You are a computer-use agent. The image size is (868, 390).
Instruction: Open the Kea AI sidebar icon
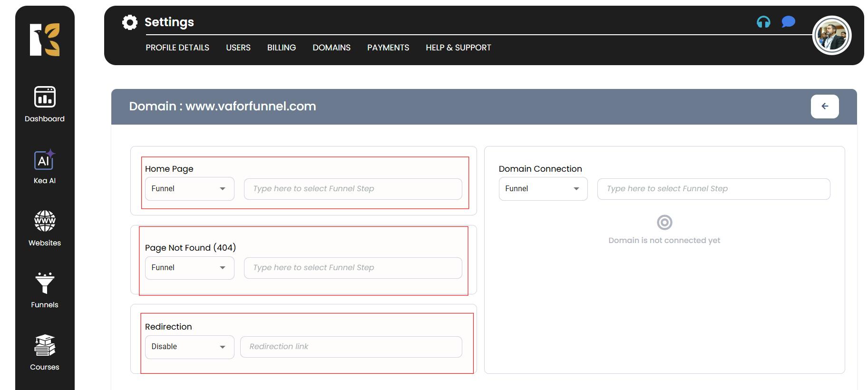pyautogui.click(x=45, y=160)
